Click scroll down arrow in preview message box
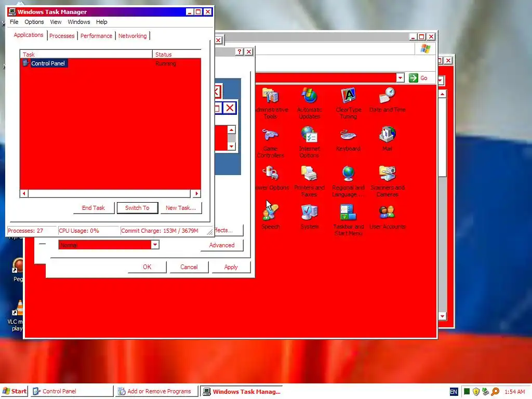This screenshot has height=399, width=532. tap(231, 147)
